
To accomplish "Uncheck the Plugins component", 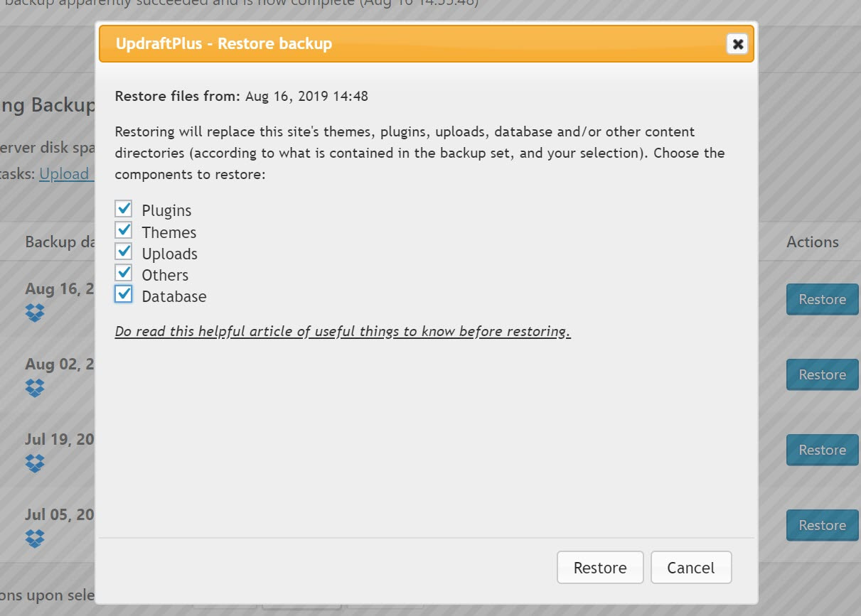I will tap(123, 208).
